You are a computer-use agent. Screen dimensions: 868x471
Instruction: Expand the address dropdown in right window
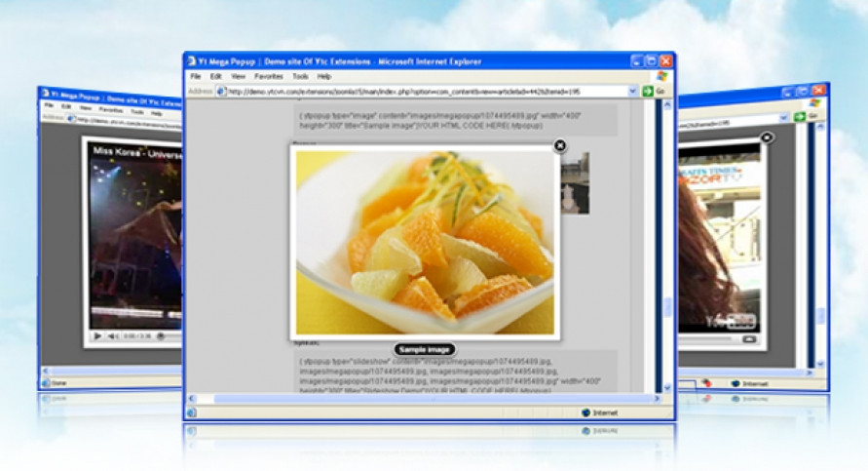pyautogui.click(x=783, y=117)
